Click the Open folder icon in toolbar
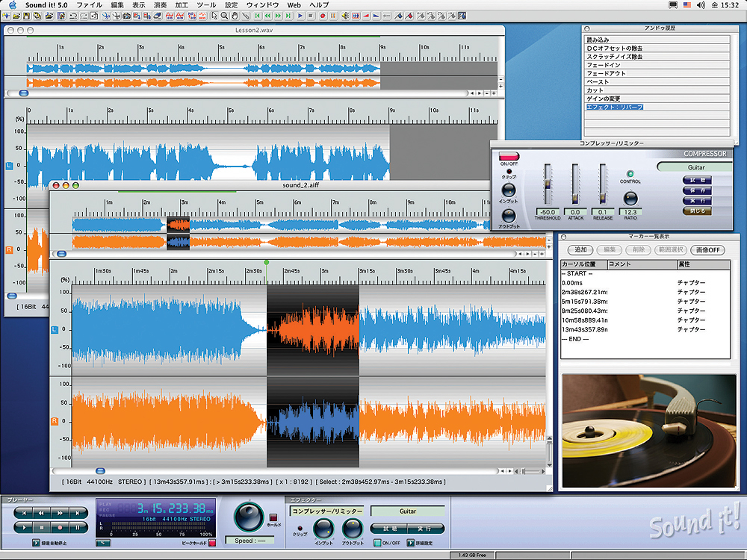This screenshot has width=747, height=560. point(16,16)
